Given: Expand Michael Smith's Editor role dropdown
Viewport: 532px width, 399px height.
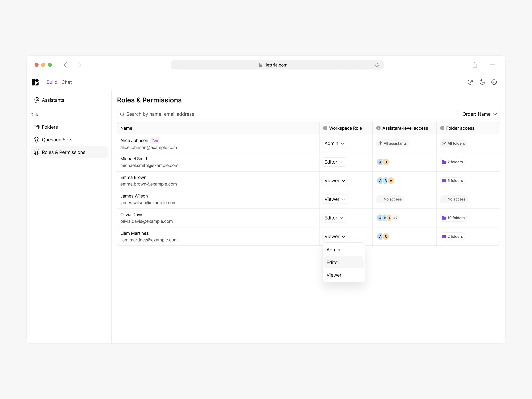Looking at the screenshot, I should tap(334, 162).
